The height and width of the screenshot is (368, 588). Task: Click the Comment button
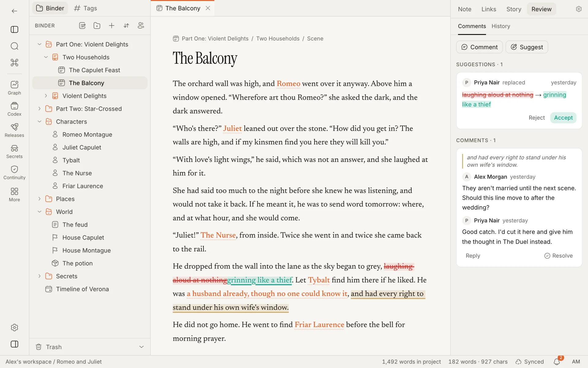[479, 47]
